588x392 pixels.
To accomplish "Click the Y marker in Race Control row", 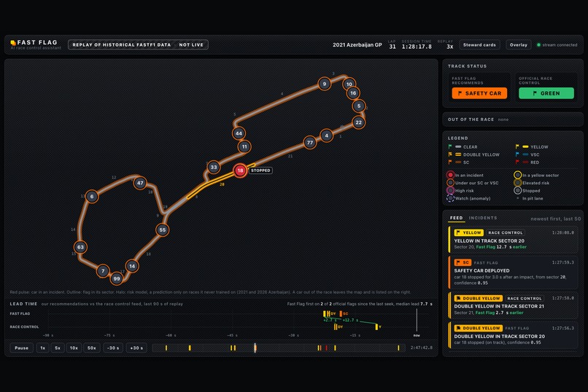I will click(x=378, y=327).
